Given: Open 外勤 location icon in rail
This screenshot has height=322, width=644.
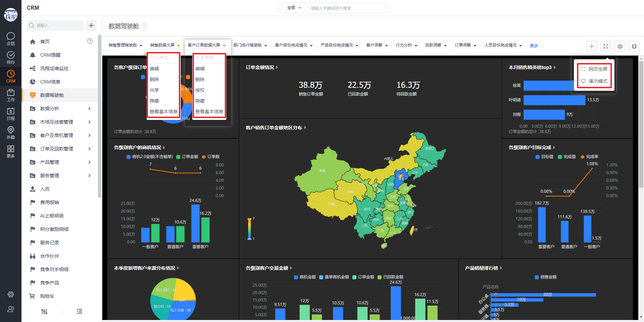Looking at the screenshot, I should pyautogui.click(x=11, y=133).
